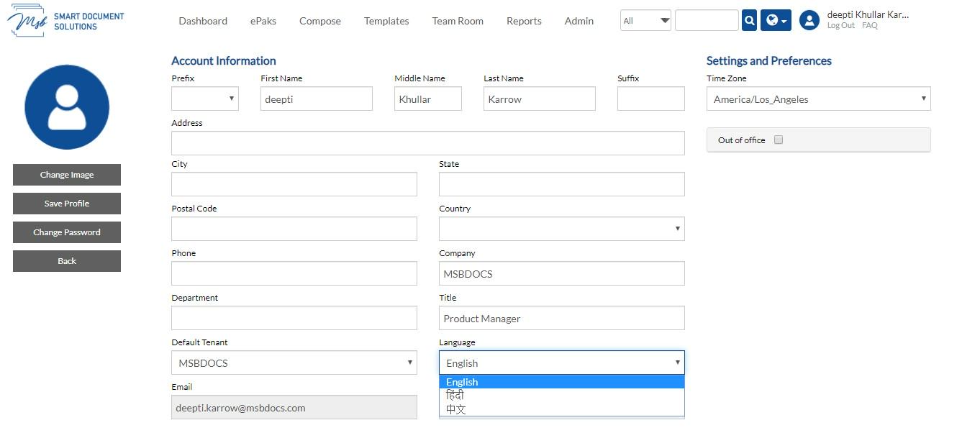Go to Team Room
980x433 pixels.
(x=458, y=21)
